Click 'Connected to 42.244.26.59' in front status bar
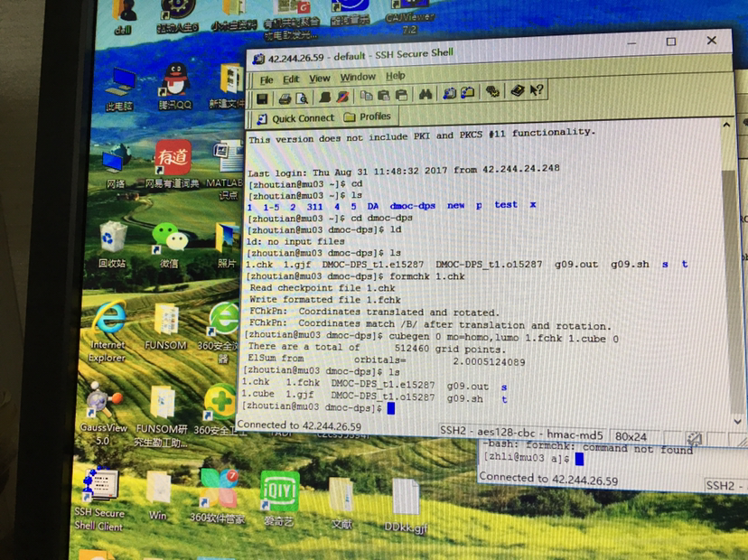The image size is (748, 560). pos(299,425)
